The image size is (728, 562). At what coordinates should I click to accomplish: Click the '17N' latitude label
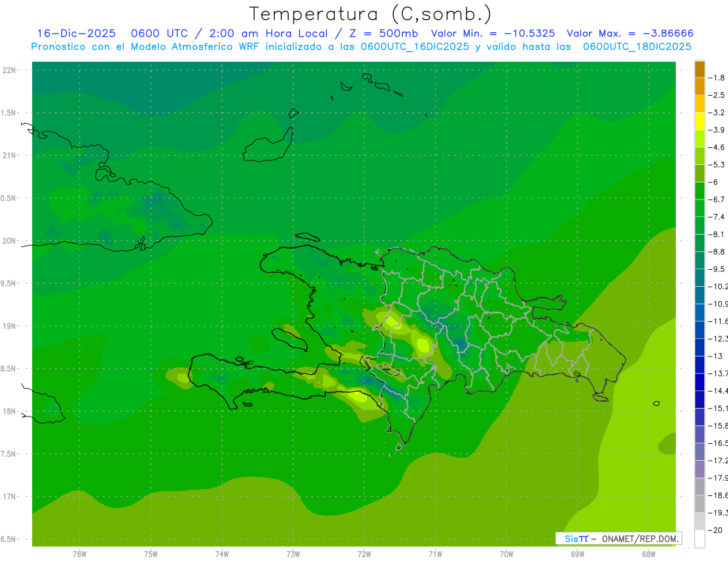(x=10, y=497)
